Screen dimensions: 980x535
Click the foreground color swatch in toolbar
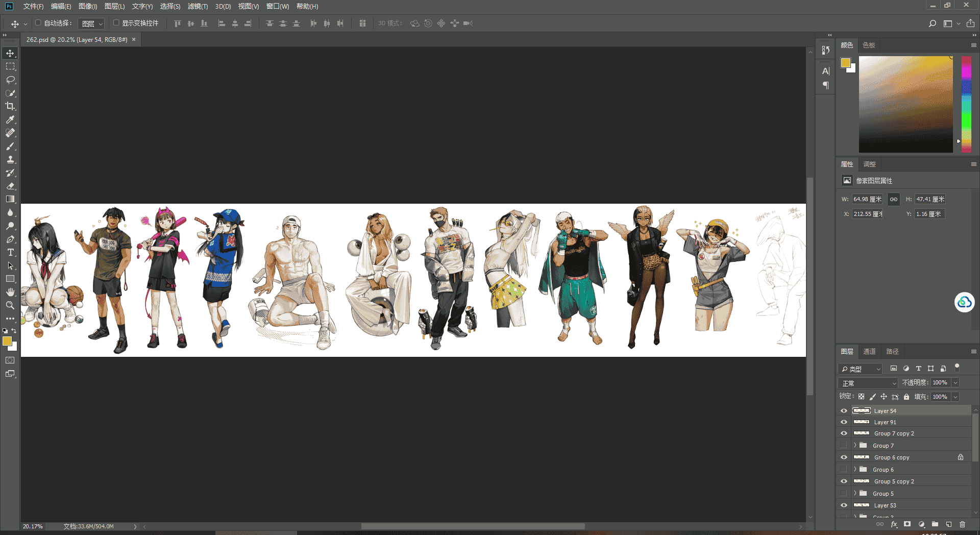coord(7,341)
